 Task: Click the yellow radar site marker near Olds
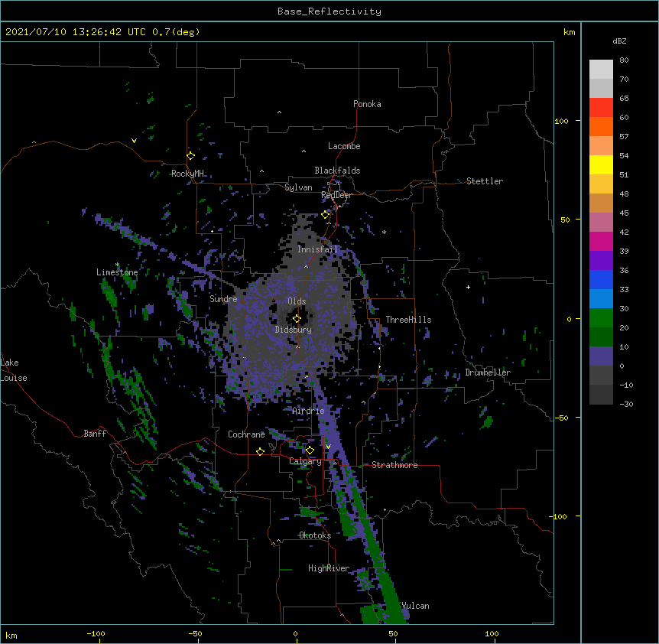[x=297, y=319]
